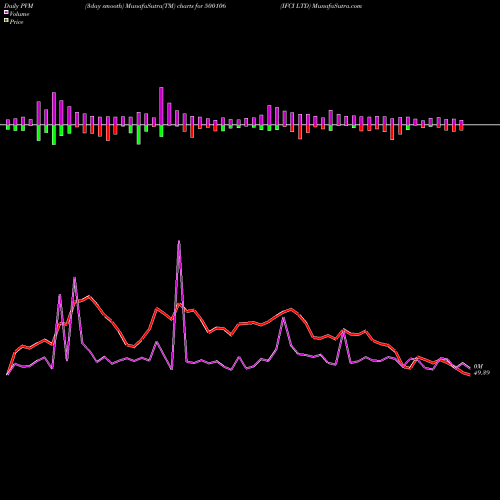The width and height of the screenshot is (500, 500).
Task: Click the '0M' volume end label
Action: coord(478,366)
